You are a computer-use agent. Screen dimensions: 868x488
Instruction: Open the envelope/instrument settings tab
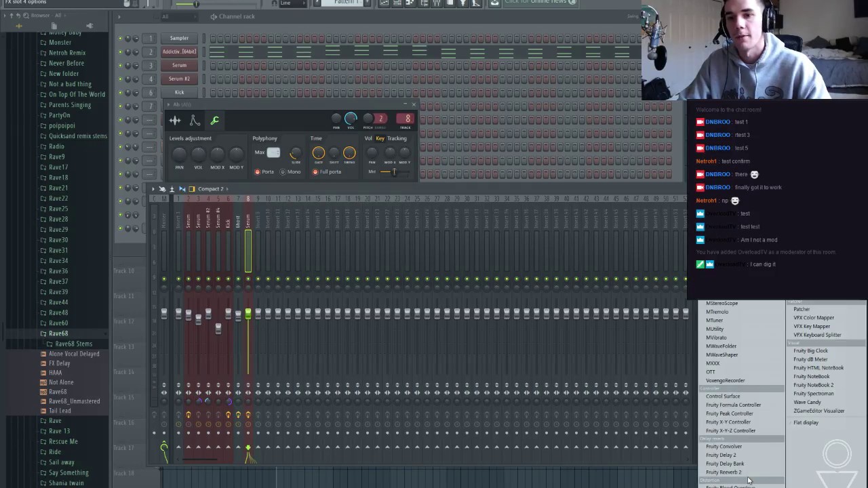click(x=195, y=121)
